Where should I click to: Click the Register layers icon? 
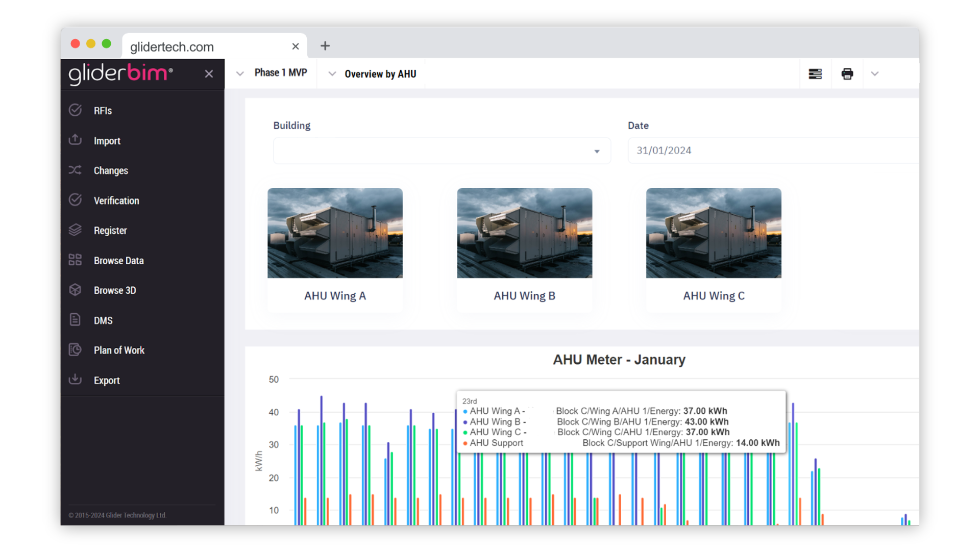(75, 230)
